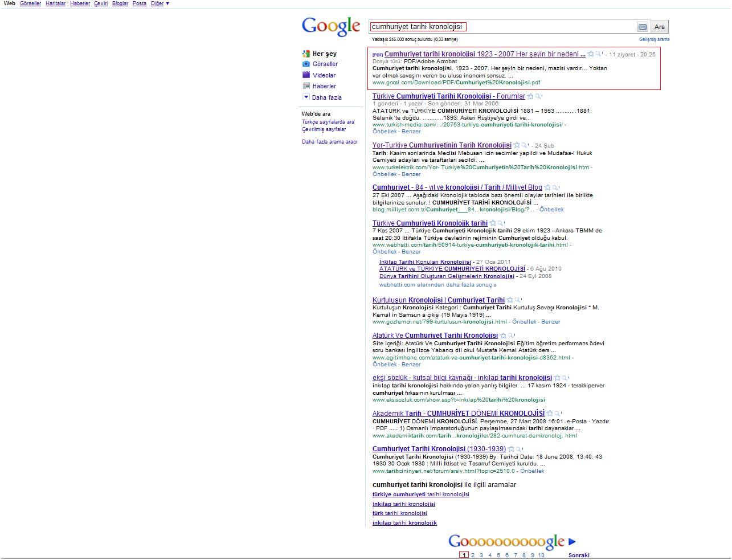Star the 'Cumhuriyet Tarihi Kronolojisi (1930-1939)' result
This screenshot has height=560, width=732.
[511, 449]
